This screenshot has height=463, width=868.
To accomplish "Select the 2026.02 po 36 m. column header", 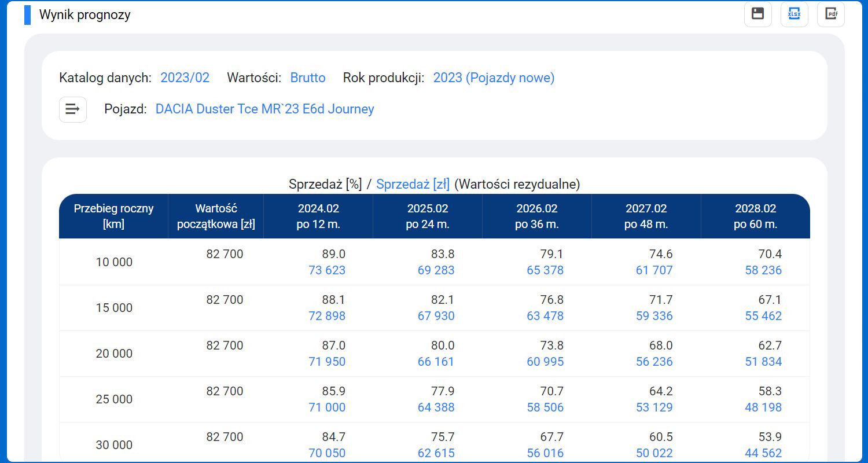I will coord(537,216).
